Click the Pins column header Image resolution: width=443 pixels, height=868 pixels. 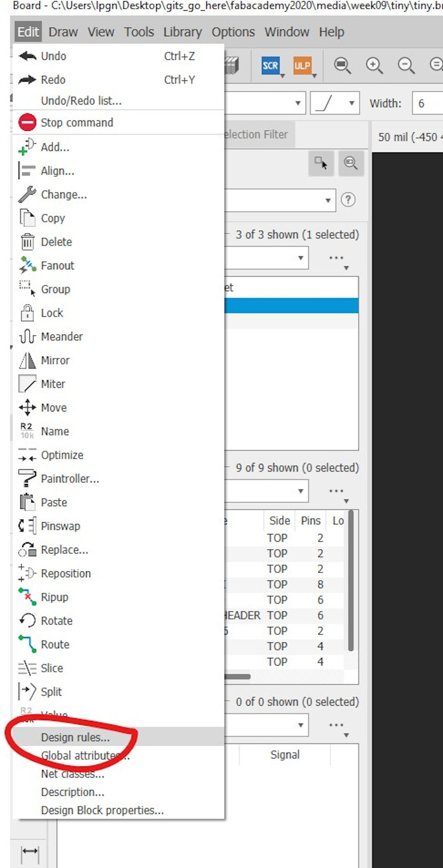[x=311, y=520]
